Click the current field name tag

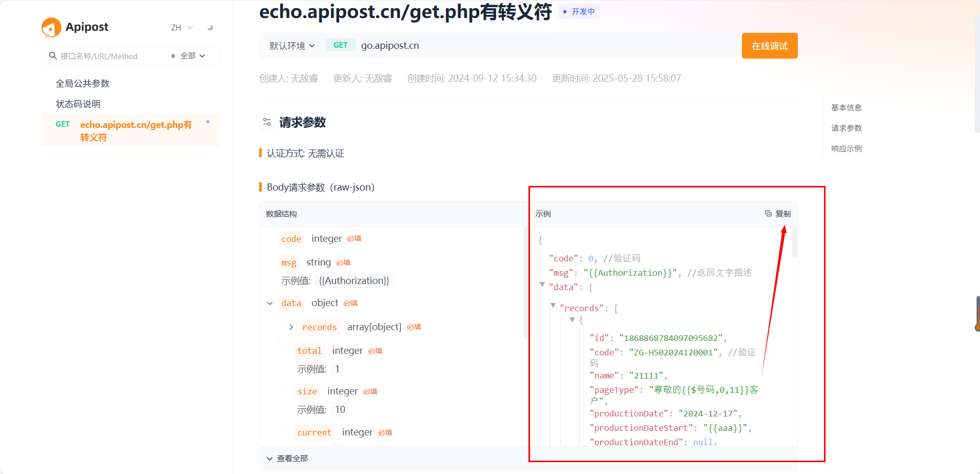tap(314, 432)
